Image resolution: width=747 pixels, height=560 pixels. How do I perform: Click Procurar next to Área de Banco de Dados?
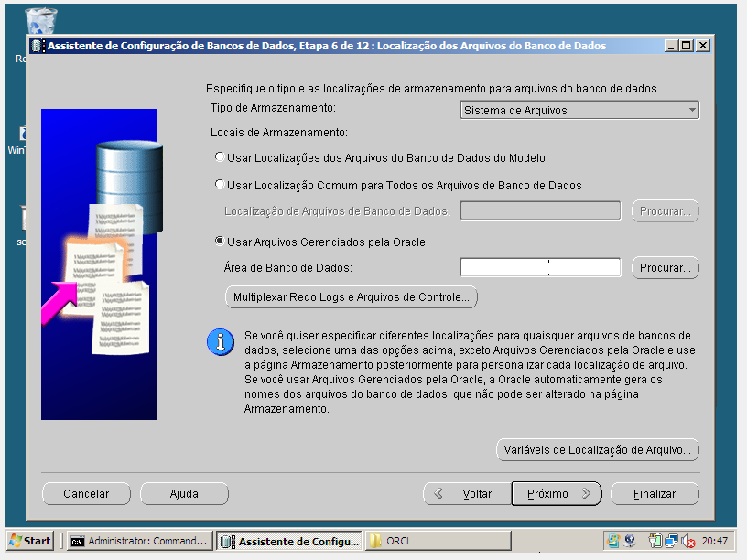pyautogui.click(x=665, y=267)
